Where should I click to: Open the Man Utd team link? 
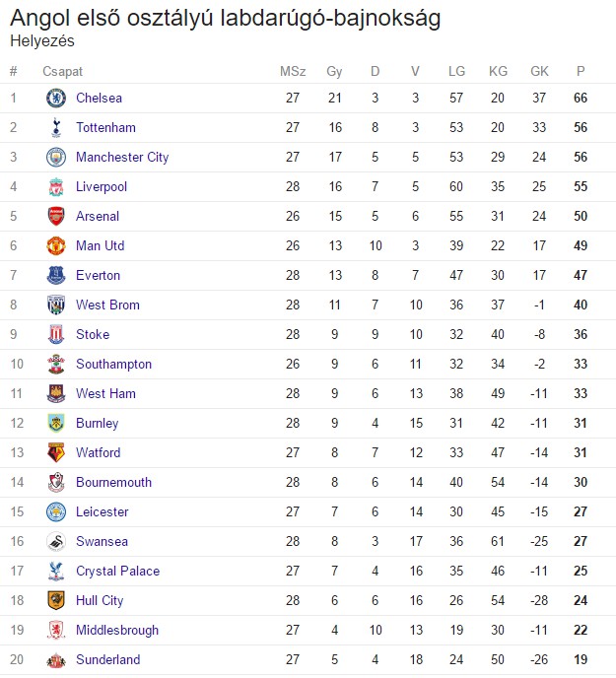100,245
